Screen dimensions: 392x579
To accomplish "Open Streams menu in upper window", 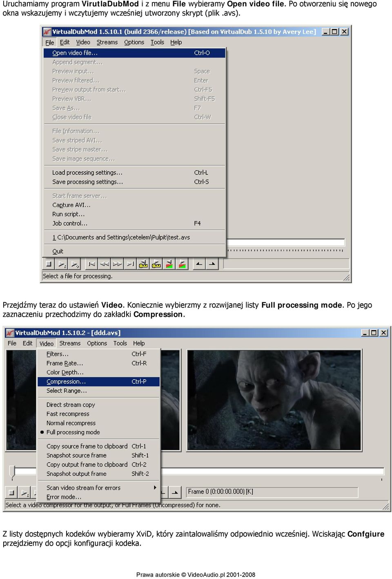I will (x=107, y=42).
